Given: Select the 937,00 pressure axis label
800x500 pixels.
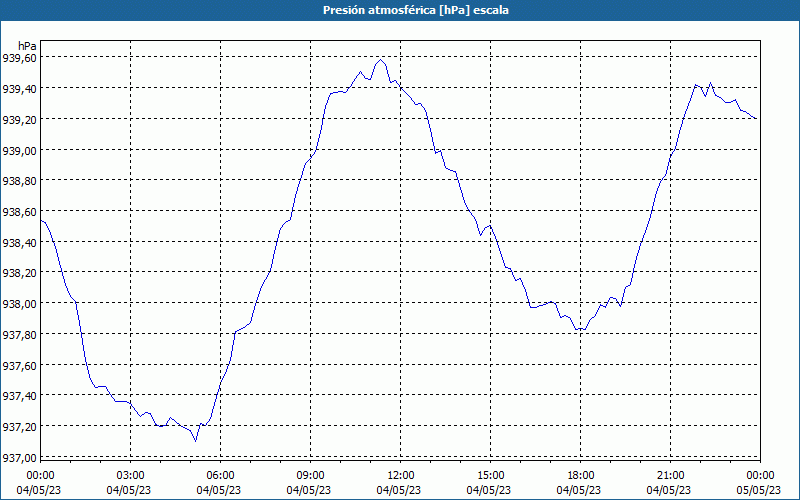Looking at the screenshot, I should coord(19,457).
